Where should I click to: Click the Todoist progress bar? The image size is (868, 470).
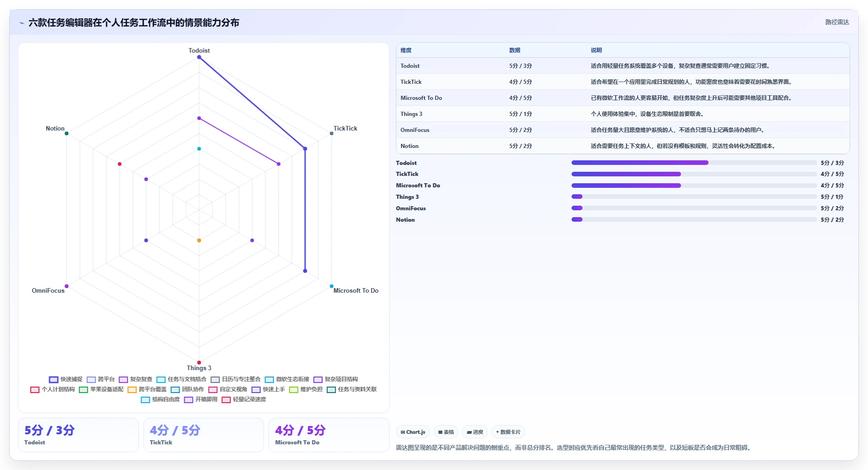pos(694,163)
